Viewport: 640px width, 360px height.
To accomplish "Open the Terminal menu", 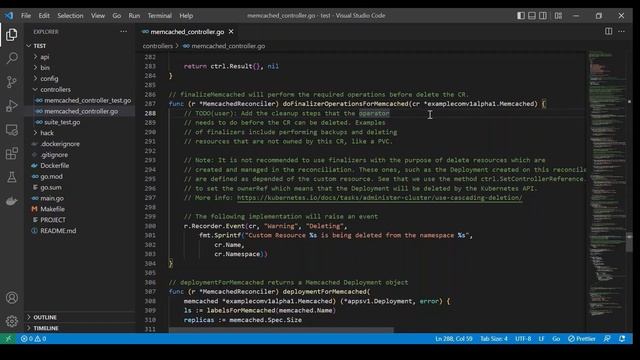I will click(159, 16).
